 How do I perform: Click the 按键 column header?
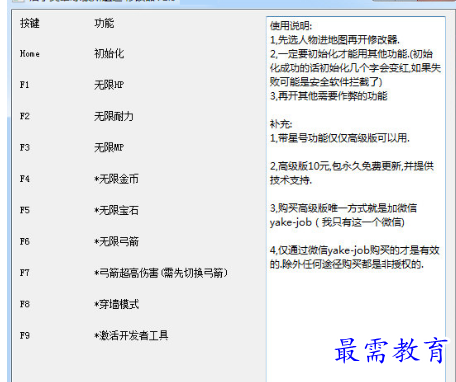(30, 23)
